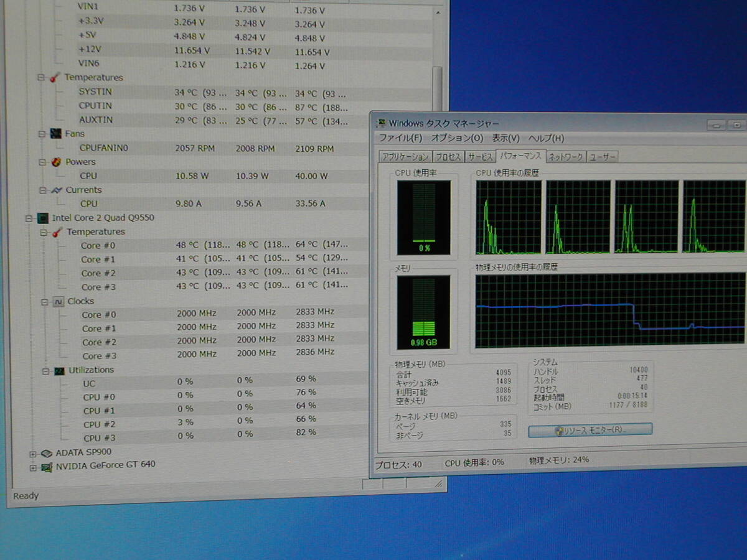Click the メモリ usage gauge showing 0.98 GB
Viewport: 747px width, 560px height.
click(423, 313)
